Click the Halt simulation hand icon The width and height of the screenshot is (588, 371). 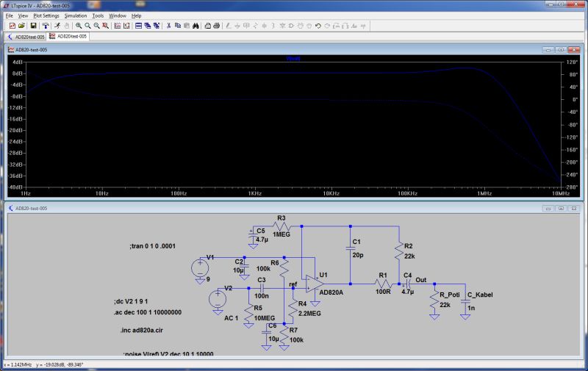[x=66, y=26]
